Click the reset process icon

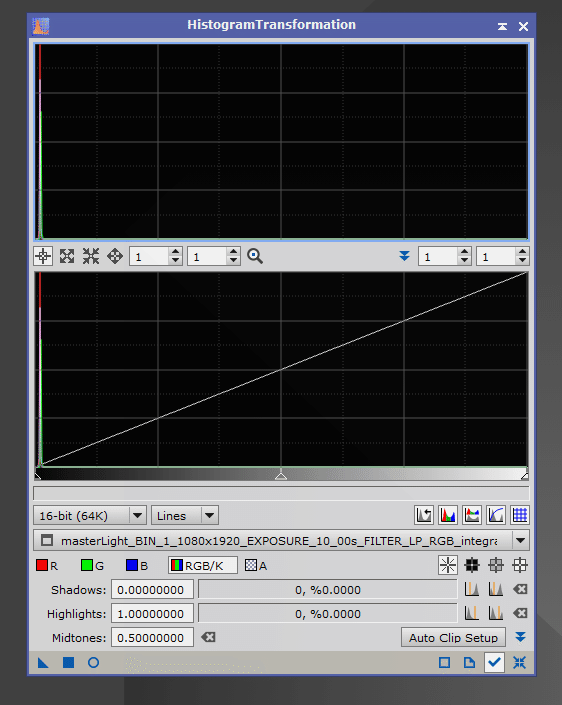point(519,662)
